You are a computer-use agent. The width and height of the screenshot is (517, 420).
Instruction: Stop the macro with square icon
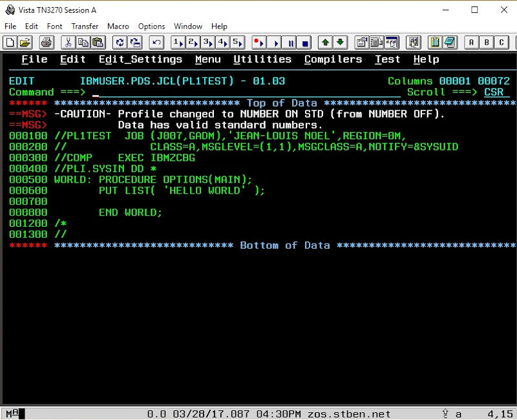pyautogui.click(x=304, y=43)
